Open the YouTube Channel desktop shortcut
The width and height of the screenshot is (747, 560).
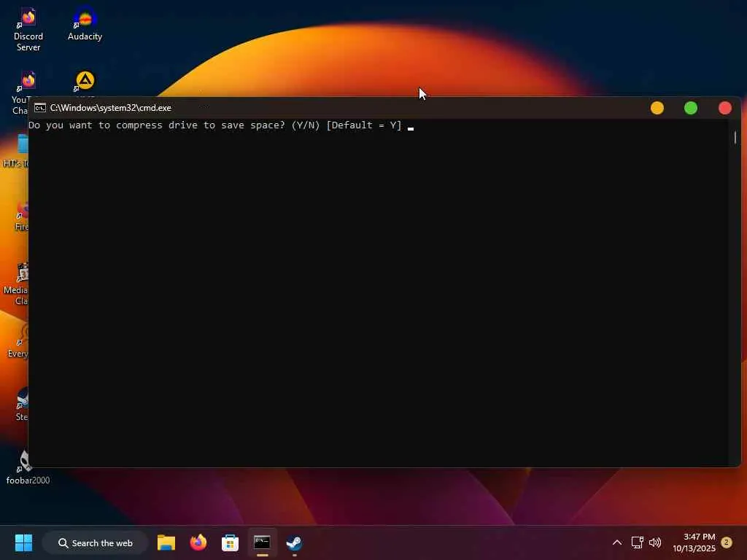(21, 93)
